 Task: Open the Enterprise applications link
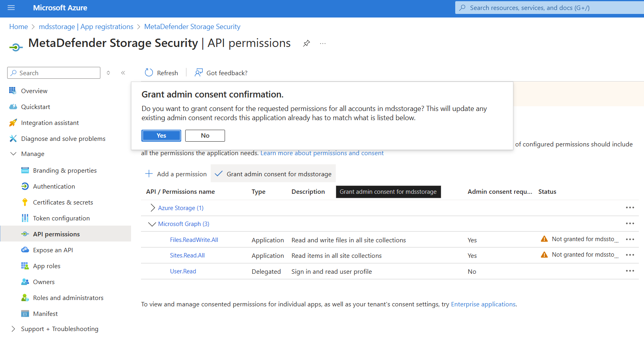(483, 304)
